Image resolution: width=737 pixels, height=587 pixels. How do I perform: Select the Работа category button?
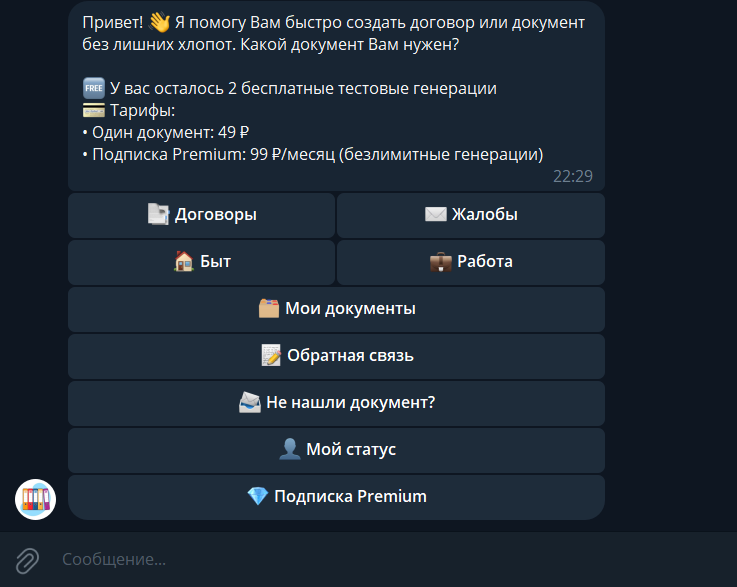[x=471, y=261]
